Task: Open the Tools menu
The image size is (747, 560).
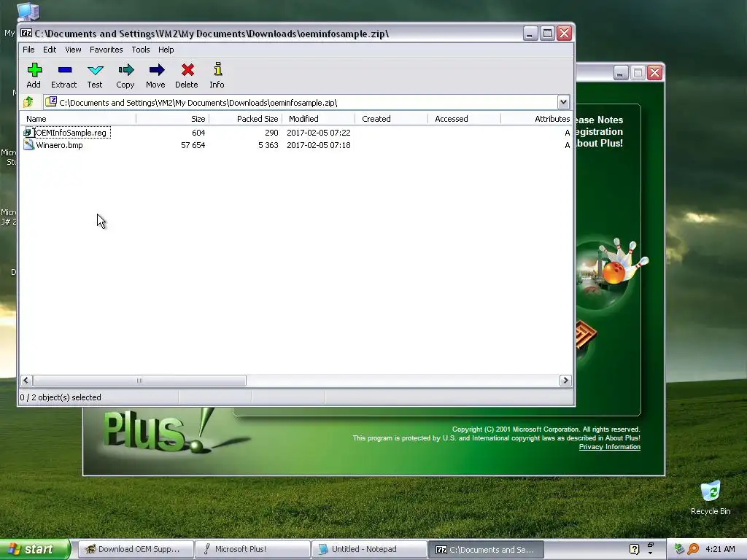Action: (141, 50)
